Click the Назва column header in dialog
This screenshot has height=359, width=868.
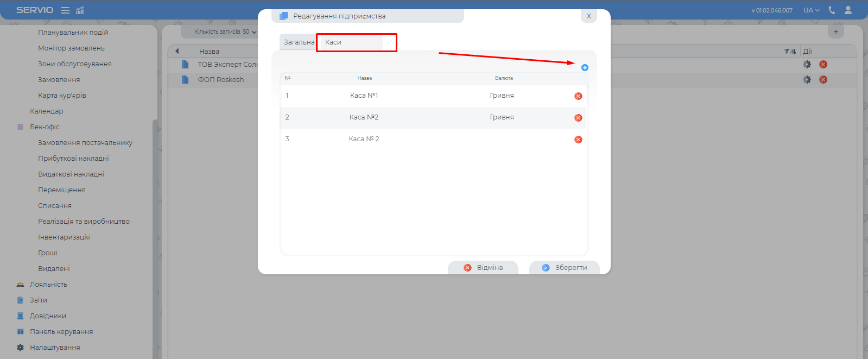(364, 78)
